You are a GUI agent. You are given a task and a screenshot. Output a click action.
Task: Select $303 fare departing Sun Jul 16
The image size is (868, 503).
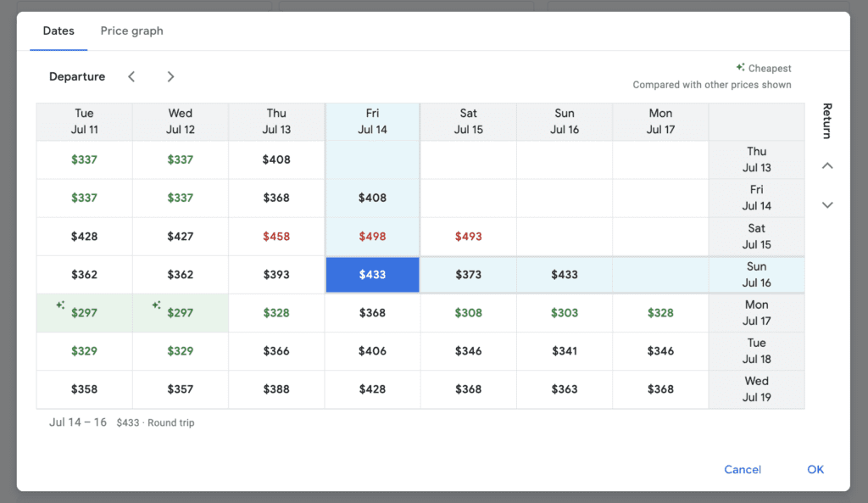pyautogui.click(x=564, y=313)
